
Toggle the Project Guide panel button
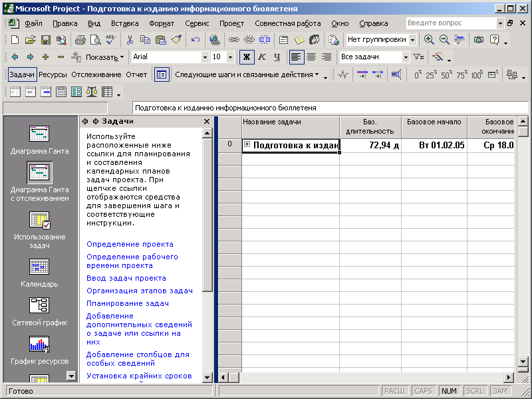(x=162, y=74)
